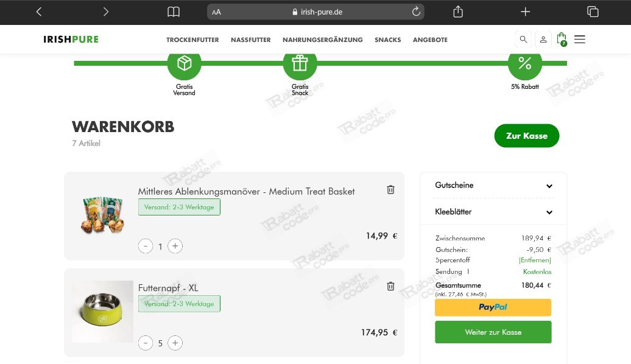This screenshot has width=631, height=364.
Task: Show all open tabs icon
Action: pyautogui.click(x=593, y=12)
